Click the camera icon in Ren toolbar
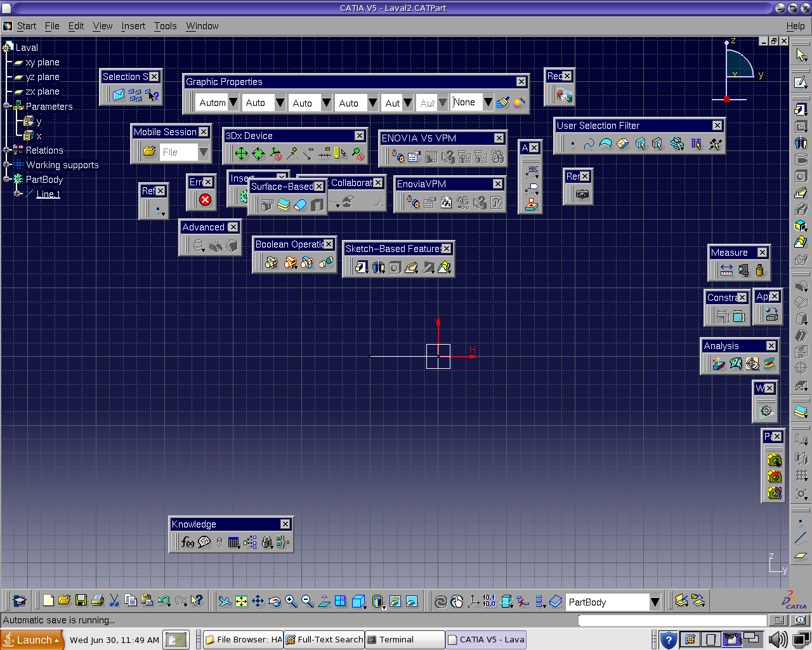Image resolution: width=812 pixels, height=650 pixels. click(x=582, y=195)
